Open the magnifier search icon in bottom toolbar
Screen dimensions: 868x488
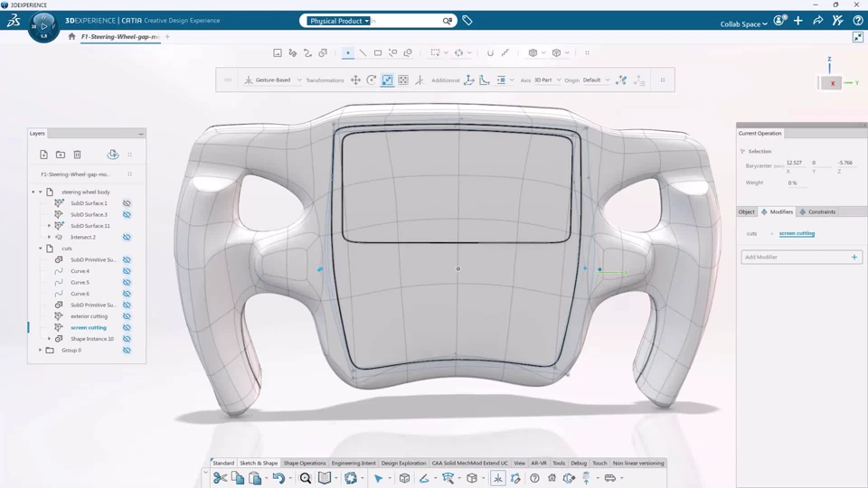[x=306, y=478]
